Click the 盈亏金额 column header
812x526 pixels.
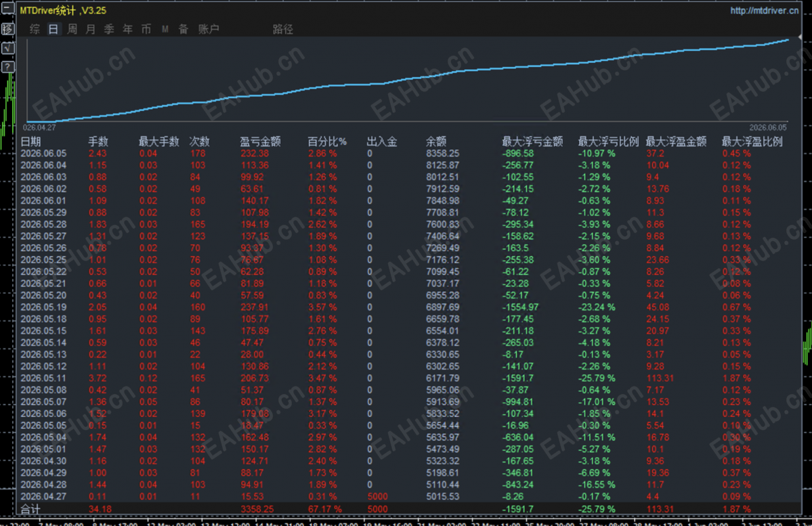(261, 141)
